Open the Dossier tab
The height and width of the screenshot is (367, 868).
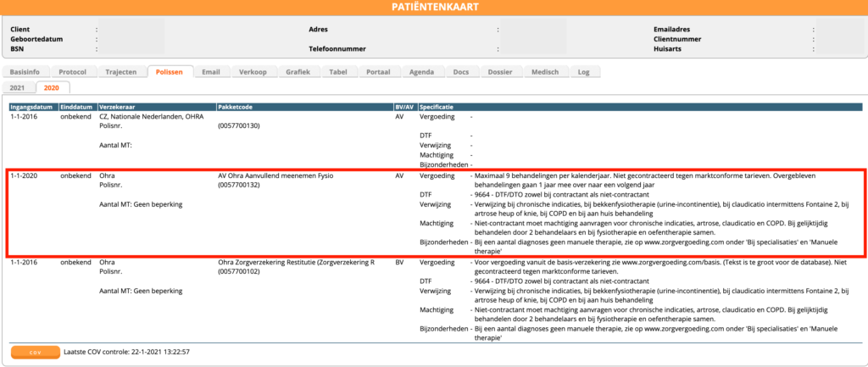point(499,72)
